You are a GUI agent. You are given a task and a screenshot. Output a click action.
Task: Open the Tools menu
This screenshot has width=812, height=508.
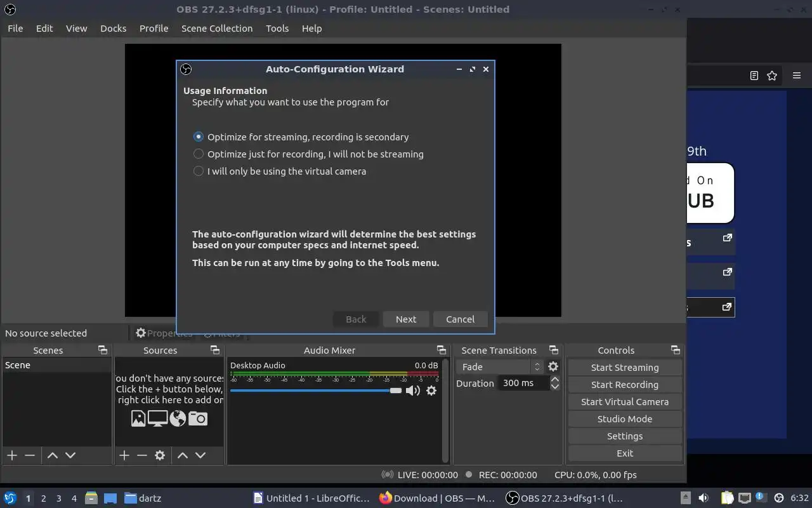(x=277, y=28)
